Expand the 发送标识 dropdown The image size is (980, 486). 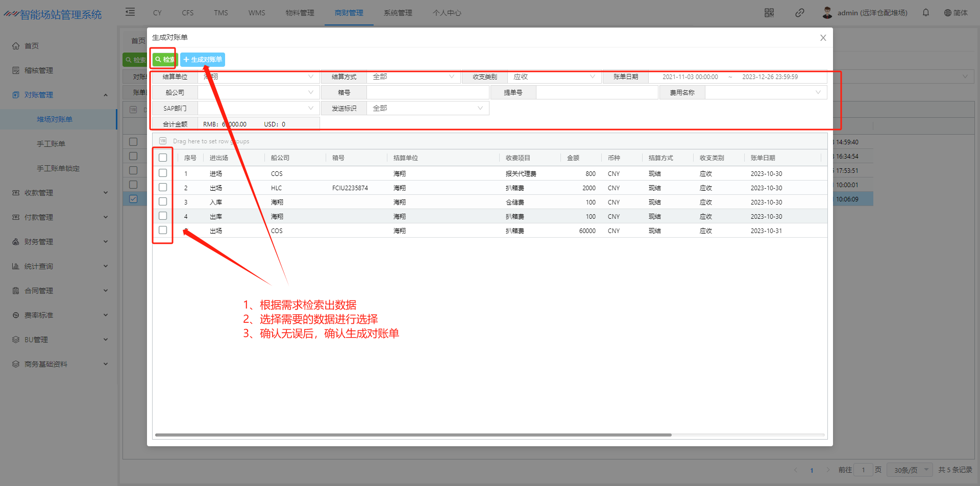point(427,109)
